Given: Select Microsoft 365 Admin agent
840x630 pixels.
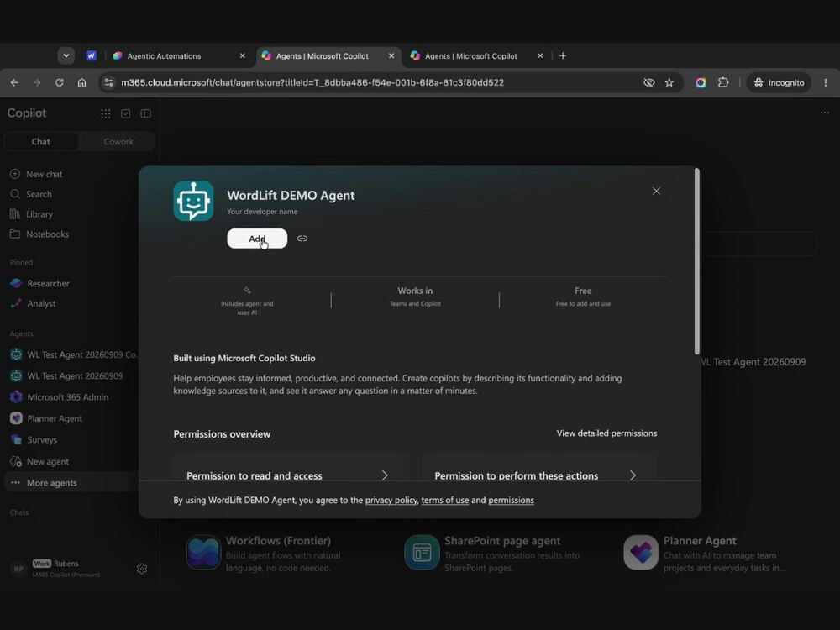Looking at the screenshot, I should [67, 397].
